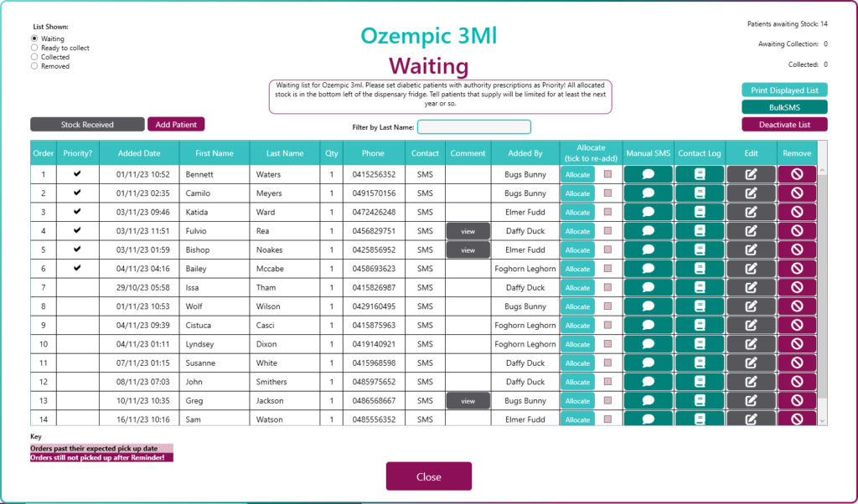The image size is (858, 504).
Task: Remove Fulvio Rea from waiting list
Action: click(x=797, y=231)
